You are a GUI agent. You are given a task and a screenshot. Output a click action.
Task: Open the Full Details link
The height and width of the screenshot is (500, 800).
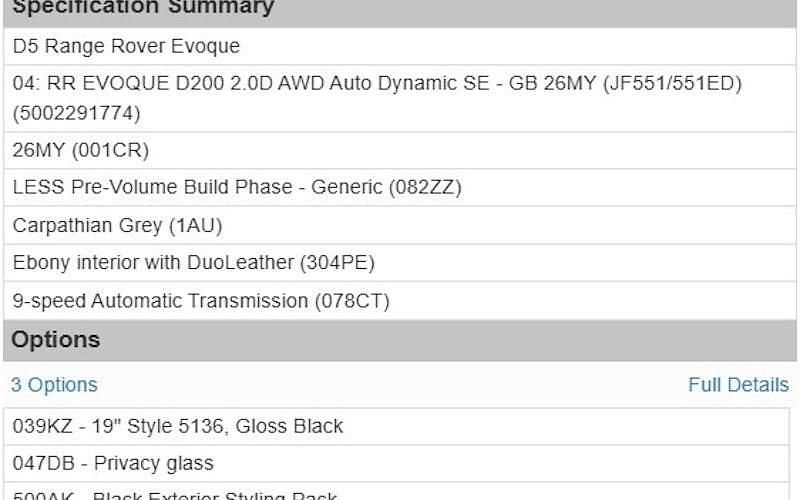(x=738, y=385)
